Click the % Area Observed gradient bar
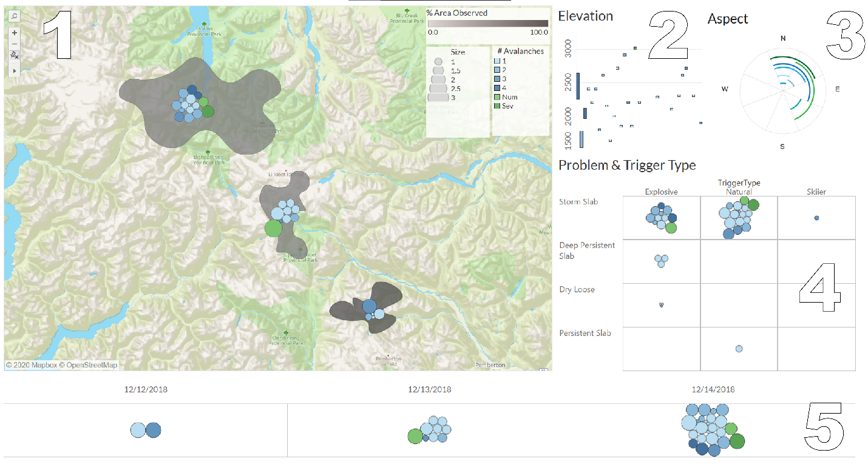The width and height of the screenshot is (868, 470). click(x=488, y=23)
